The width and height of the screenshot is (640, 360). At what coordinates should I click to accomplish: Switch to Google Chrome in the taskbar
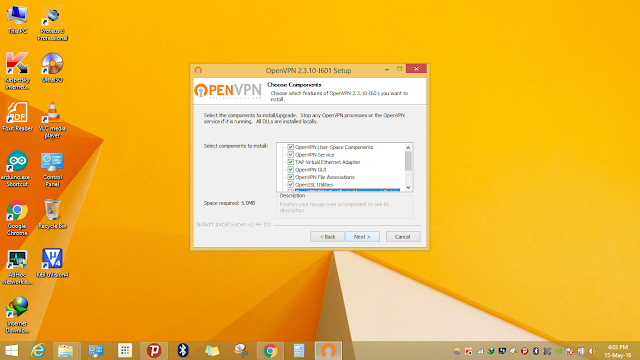click(270, 351)
